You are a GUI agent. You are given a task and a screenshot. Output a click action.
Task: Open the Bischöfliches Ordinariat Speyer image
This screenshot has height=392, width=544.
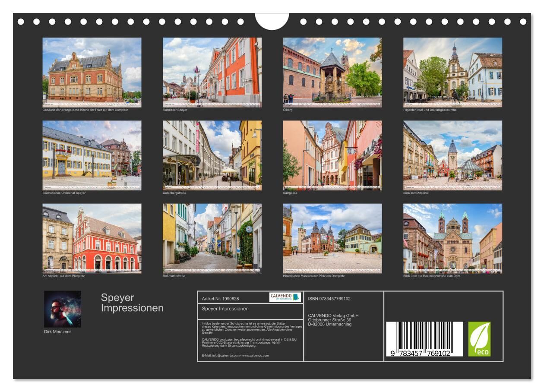[92, 155]
